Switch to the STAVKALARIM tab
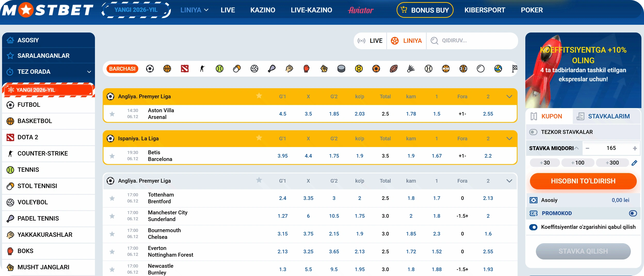Image resolution: width=644 pixels, height=276 pixels. coord(606,116)
